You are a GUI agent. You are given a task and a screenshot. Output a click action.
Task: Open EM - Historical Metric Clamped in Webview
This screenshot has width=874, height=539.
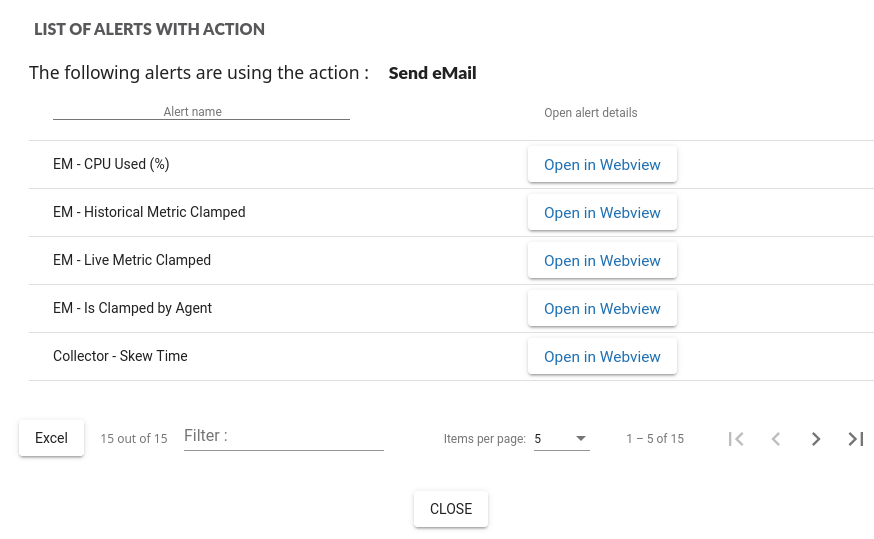602,213
